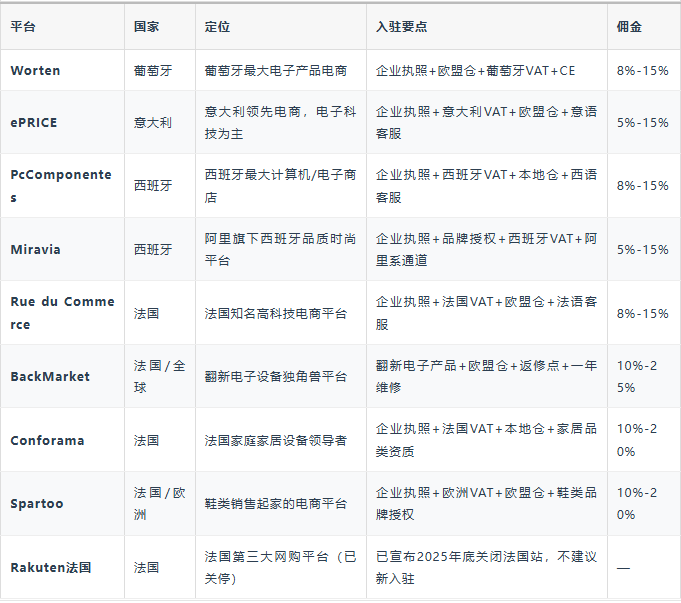Click the 法国/欧洲 country cell
This screenshot has width=681, height=603.
pyautogui.click(x=159, y=504)
